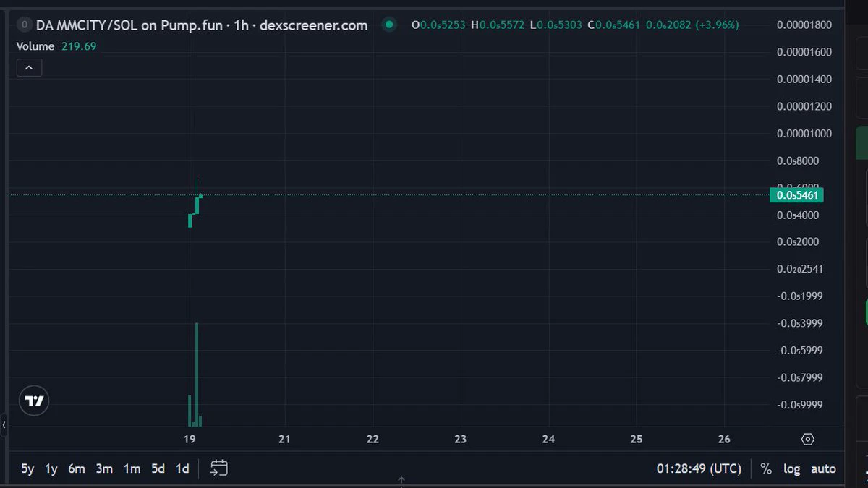Switch the range to 6m
The image size is (868, 488).
tap(77, 469)
